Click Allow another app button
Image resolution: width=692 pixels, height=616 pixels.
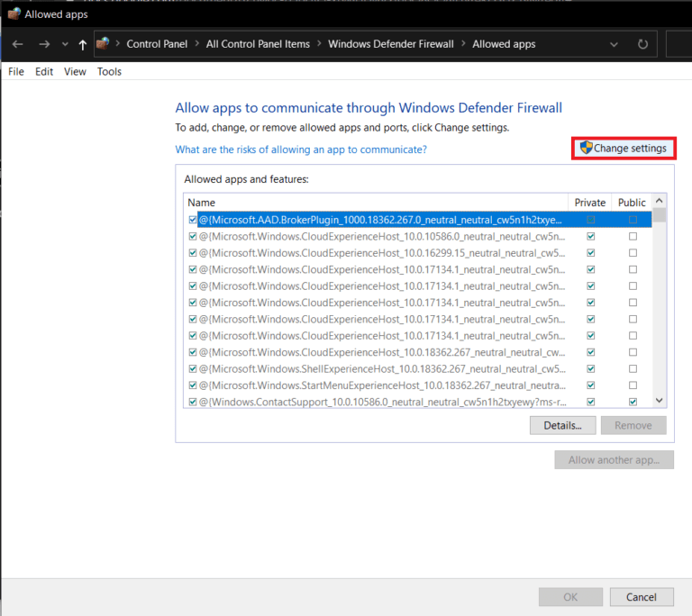pyautogui.click(x=614, y=460)
